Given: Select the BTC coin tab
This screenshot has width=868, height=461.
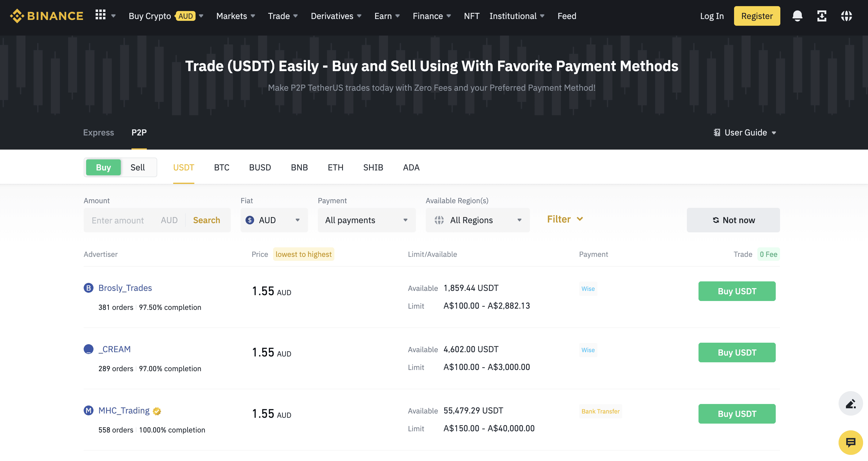Looking at the screenshot, I should [x=221, y=167].
